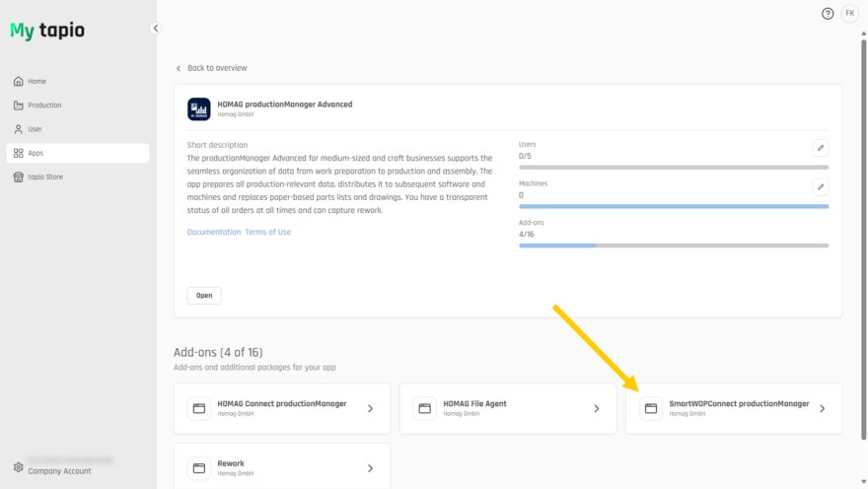Open HOMAG File Agent add-on card
Viewport: 868px width, 489px height.
tap(508, 409)
